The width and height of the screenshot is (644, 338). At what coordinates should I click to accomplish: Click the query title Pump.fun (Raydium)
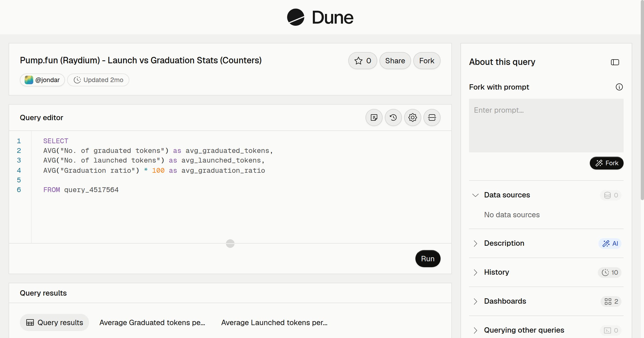141,60
